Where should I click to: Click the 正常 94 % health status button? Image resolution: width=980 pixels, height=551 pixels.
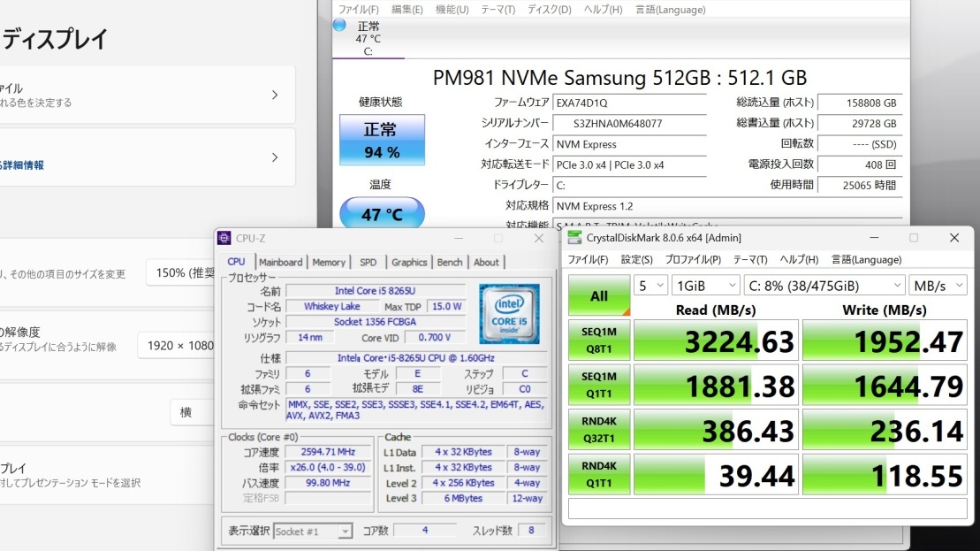382,140
